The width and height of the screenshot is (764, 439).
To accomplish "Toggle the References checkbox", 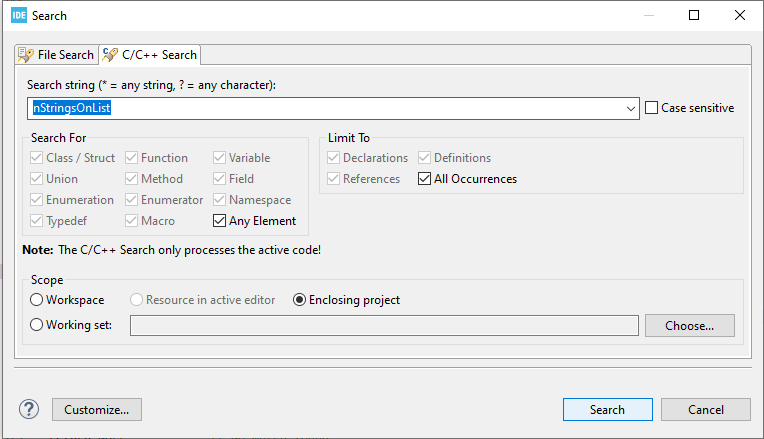I will pyautogui.click(x=333, y=179).
